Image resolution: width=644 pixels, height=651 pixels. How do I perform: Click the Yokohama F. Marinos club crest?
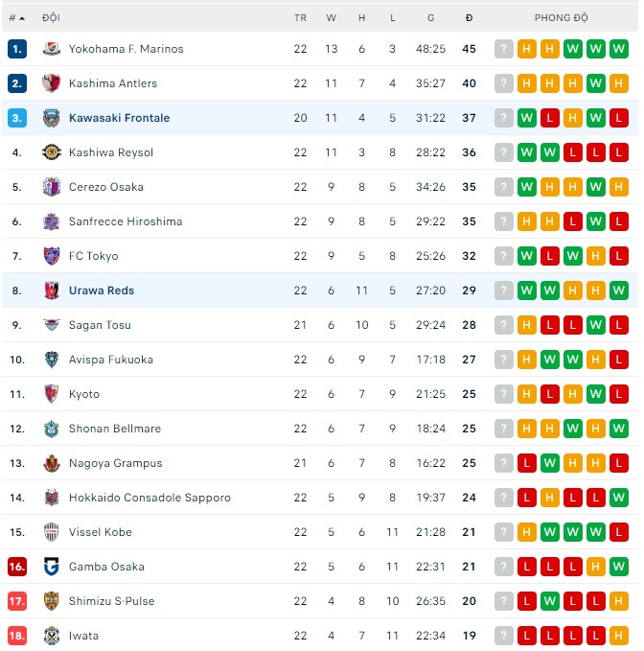click(x=51, y=49)
